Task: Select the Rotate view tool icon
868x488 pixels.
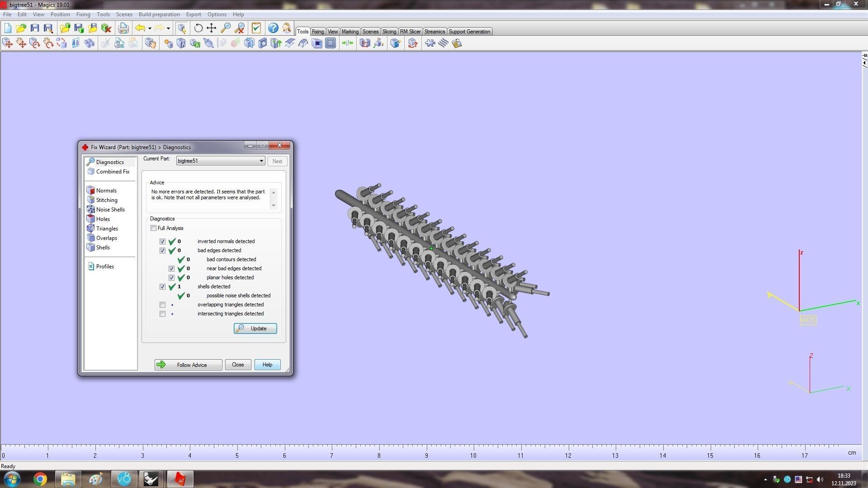Action: coord(198,28)
